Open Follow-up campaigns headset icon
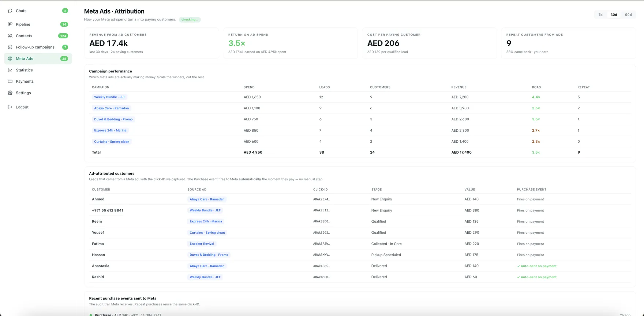 click(10, 47)
